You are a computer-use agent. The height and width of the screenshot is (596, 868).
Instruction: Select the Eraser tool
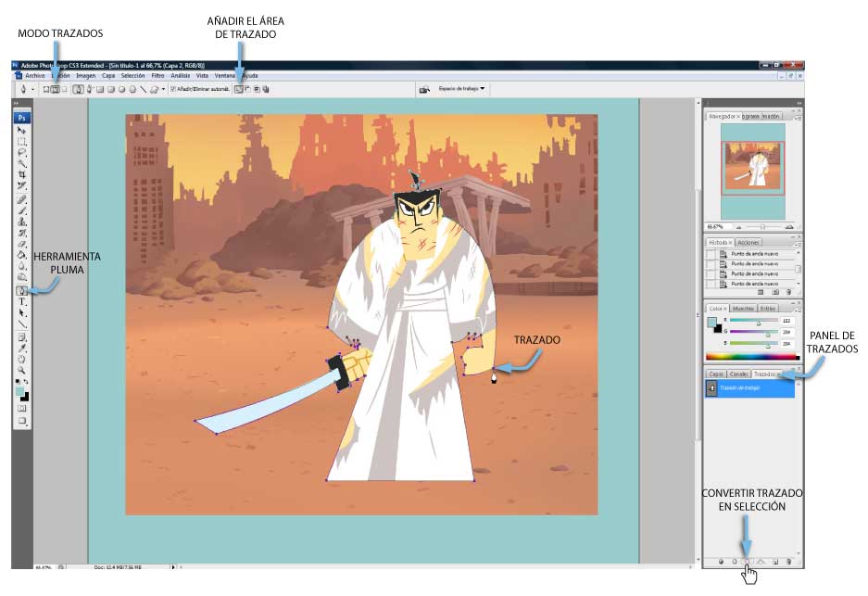pos(21,244)
